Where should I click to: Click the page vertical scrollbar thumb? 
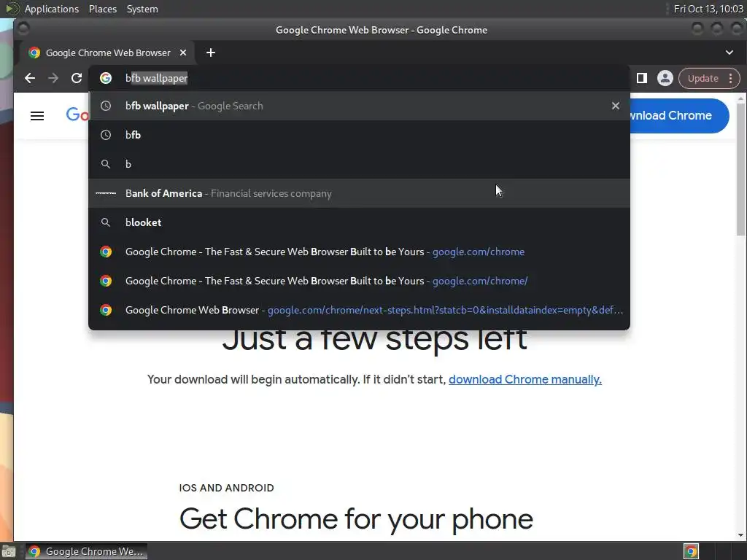click(x=740, y=169)
